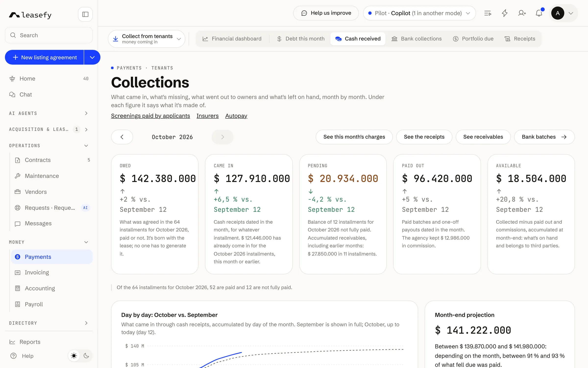Open Contracts in Operations
The height and width of the screenshot is (368, 588).
pos(52,160)
